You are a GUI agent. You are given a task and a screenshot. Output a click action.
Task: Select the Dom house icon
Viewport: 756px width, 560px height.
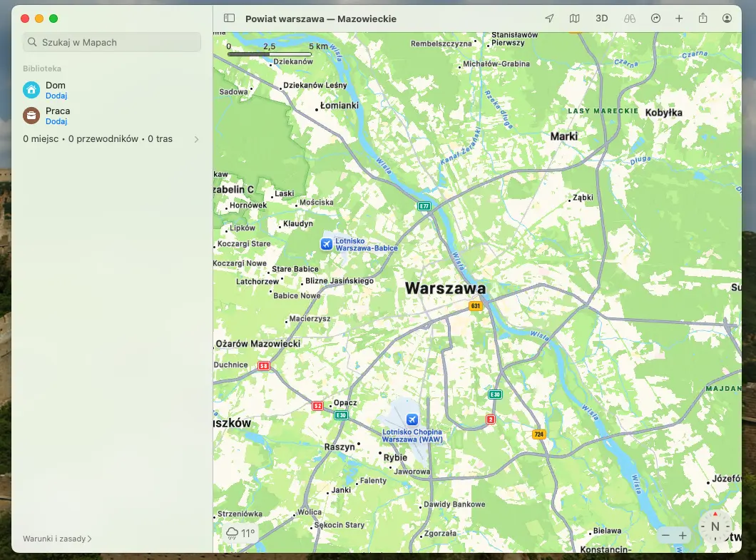(31, 90)
